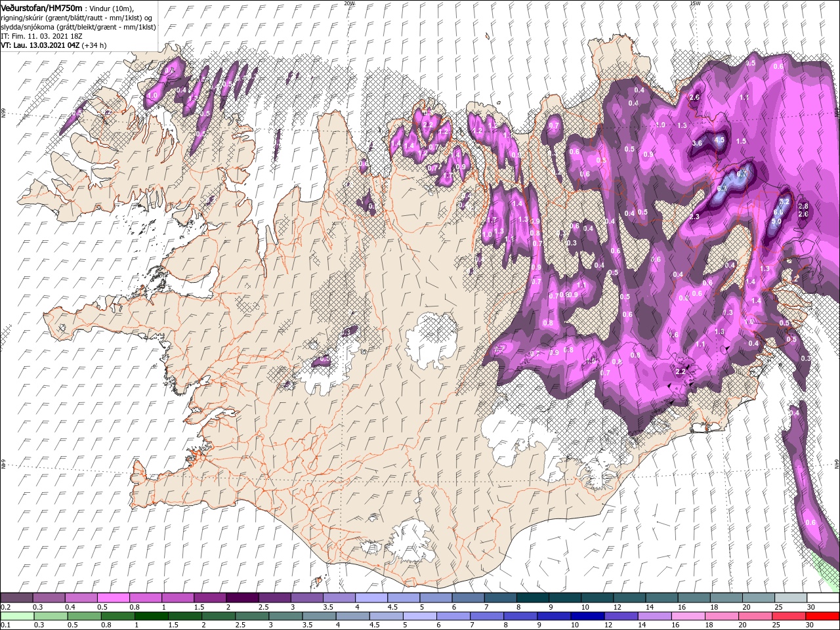This screenshot has height=630, width=840.
Task: Click the 20W longitude label
Action: coord(349,3)
